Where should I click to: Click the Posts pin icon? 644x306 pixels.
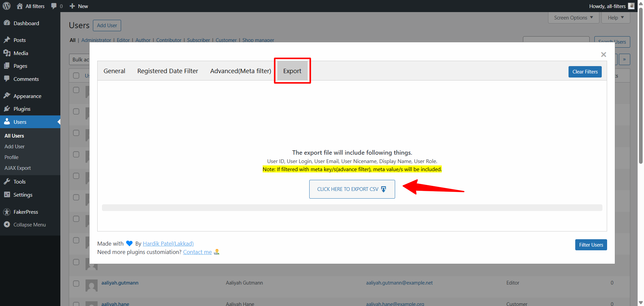click(x=7, y=40)
